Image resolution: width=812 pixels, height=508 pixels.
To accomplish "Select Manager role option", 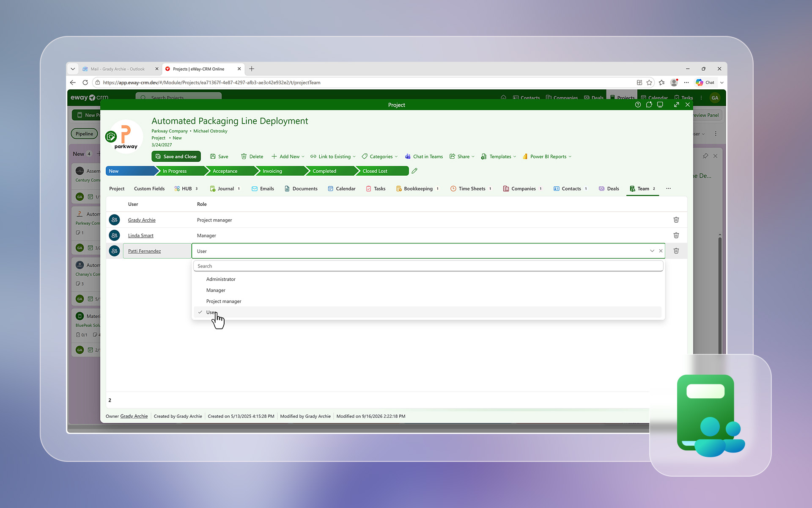I will point(428,290).
